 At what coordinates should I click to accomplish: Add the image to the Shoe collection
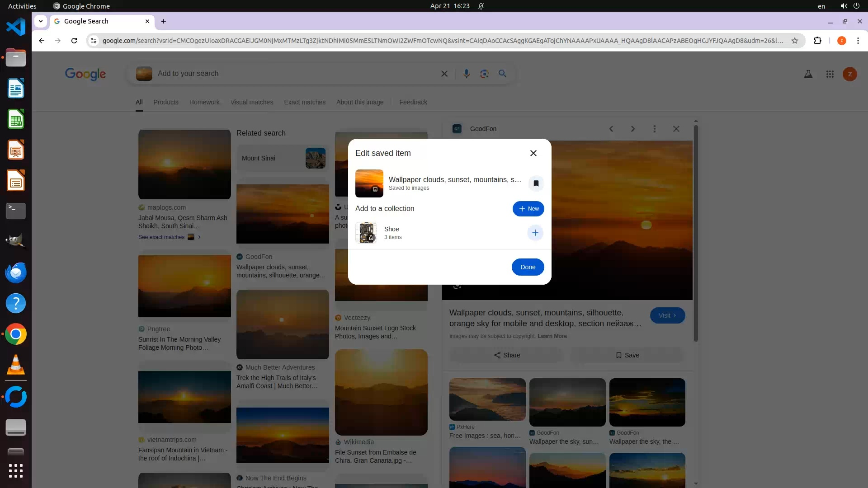pyautogui.click(x=535, y=233)
